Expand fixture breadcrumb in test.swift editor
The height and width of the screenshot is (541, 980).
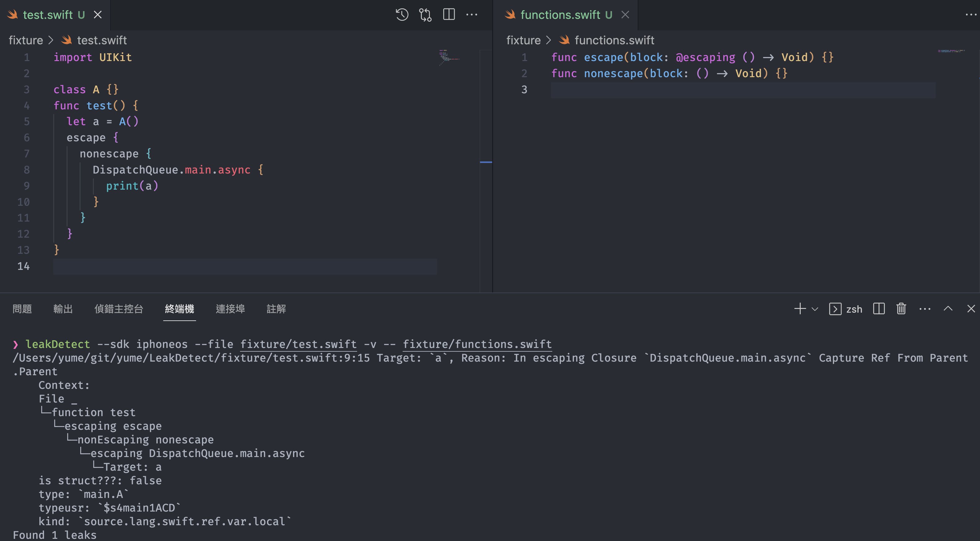[x=26, y=40]
